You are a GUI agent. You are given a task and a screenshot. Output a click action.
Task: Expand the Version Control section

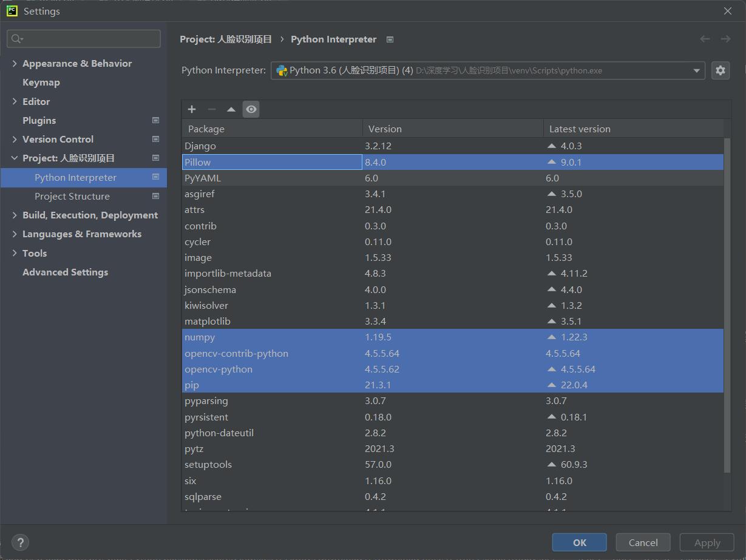coord(15,139)
